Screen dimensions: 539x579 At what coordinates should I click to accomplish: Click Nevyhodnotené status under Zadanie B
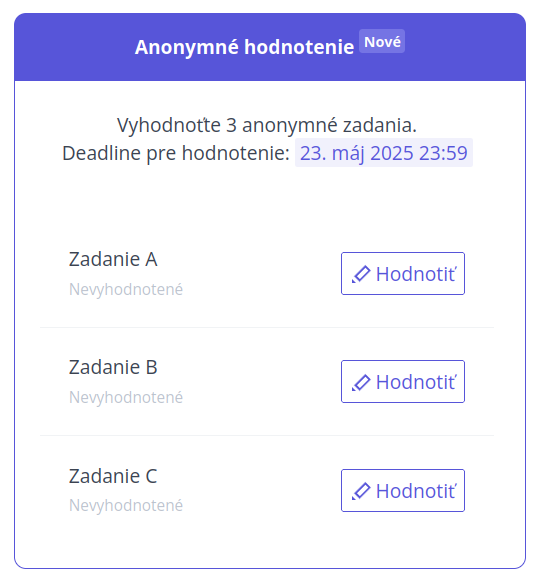126,398
